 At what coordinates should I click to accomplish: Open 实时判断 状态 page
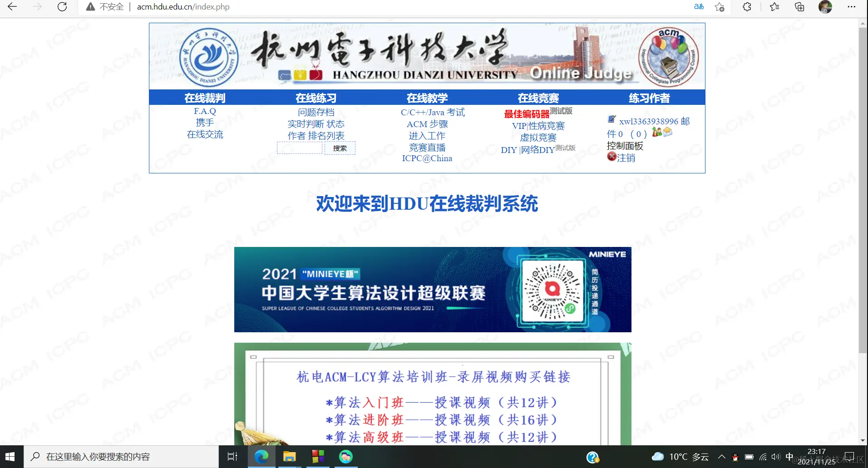[316, 124]
